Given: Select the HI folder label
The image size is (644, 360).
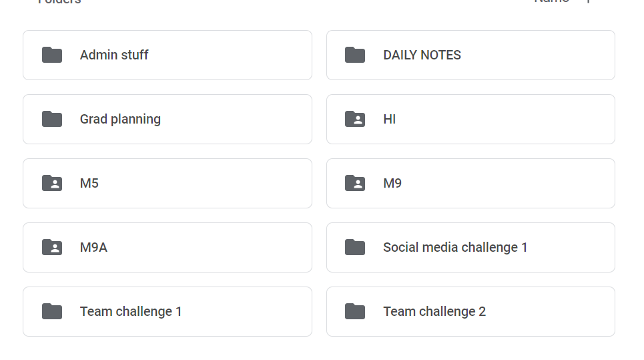Looking at the screenshot, I should (389, 119).
